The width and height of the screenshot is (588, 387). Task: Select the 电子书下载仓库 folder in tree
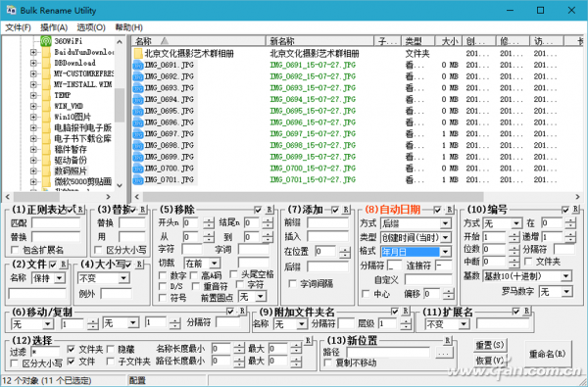pos(82,139)
